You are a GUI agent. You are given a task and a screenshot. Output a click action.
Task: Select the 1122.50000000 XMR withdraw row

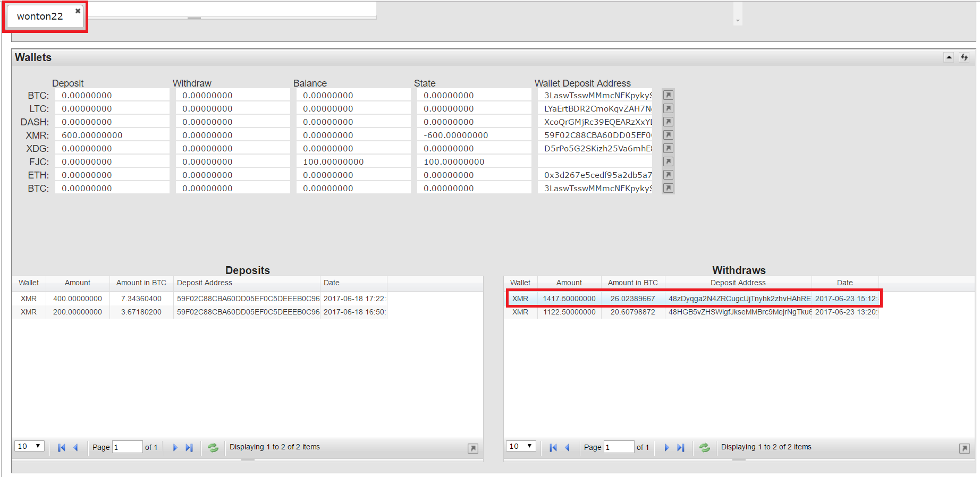point(691,312)
